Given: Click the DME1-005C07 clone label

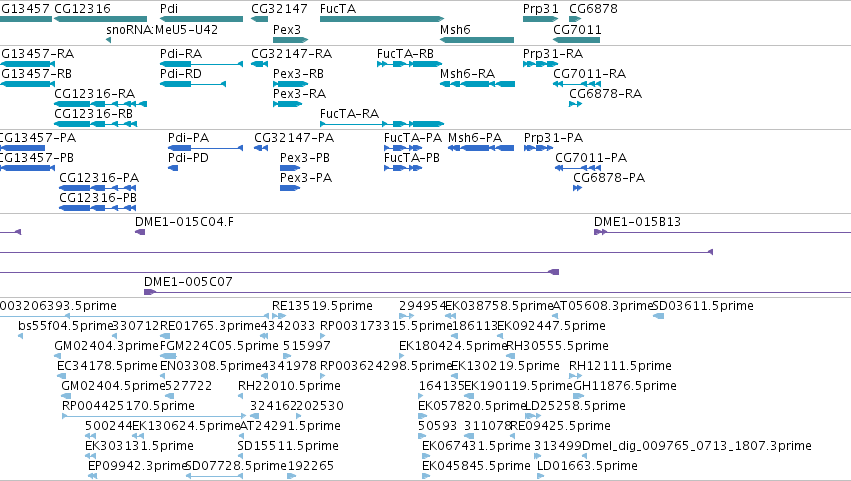Looking at the screenshot, I should pos(188,282).
